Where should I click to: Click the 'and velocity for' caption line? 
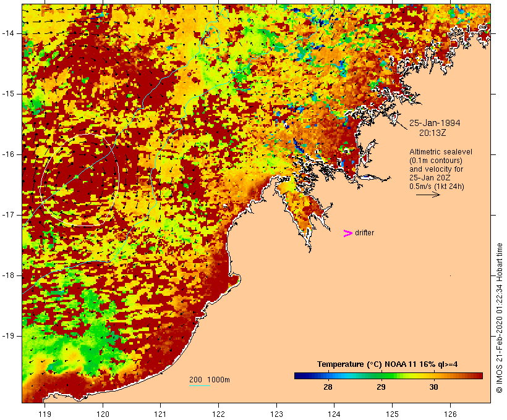pyautogui.click(x=436, y=169)
